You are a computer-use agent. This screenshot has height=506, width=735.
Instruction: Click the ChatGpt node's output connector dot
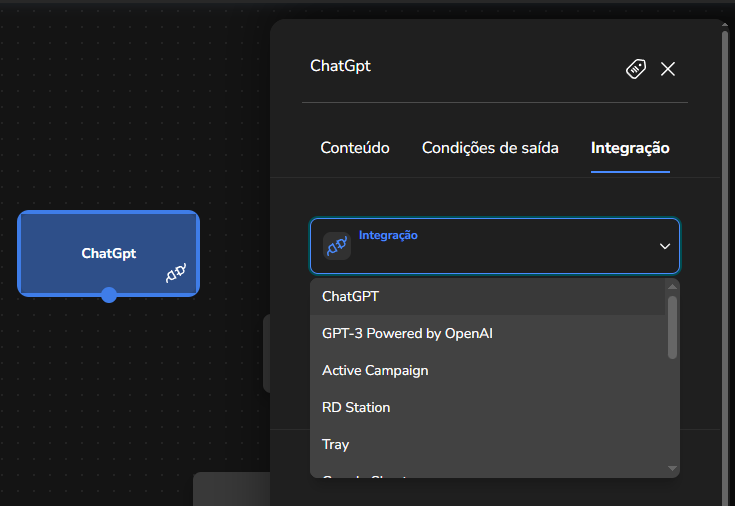tap(109, 295)
